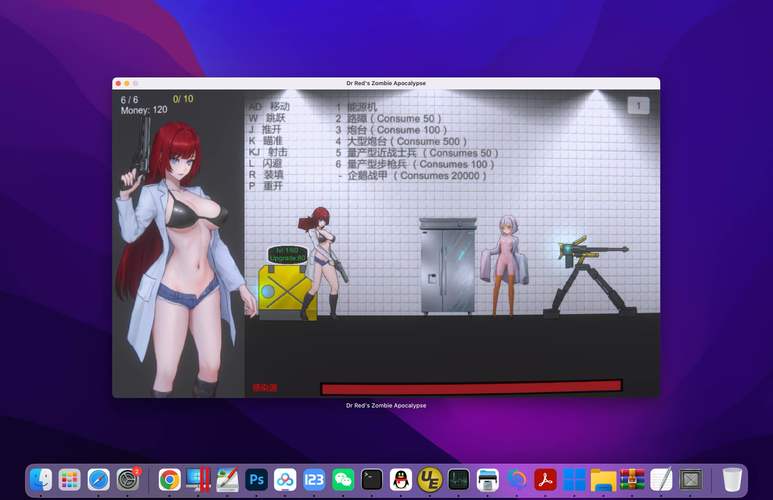Click the silver refrigerator in the room
This screenshot has height=500, width=773.
[x=447, y=266]
